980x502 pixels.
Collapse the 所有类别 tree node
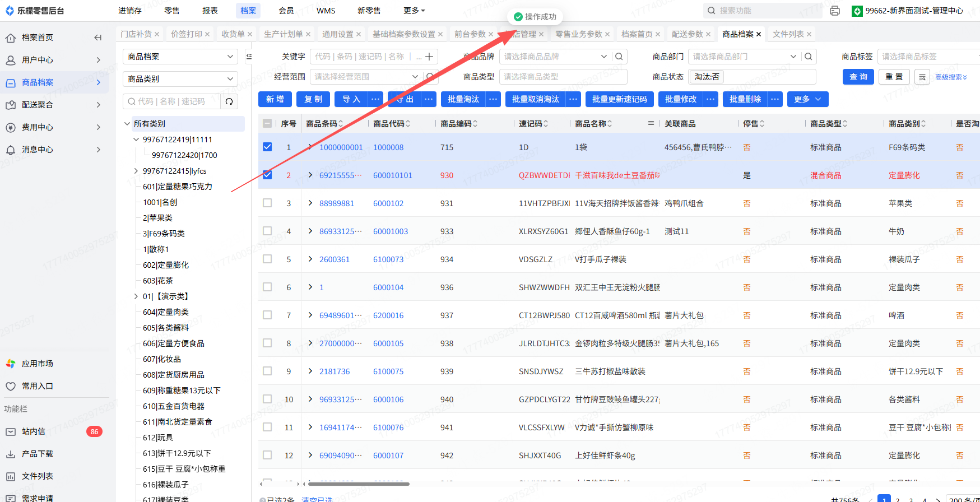(x=127, y=124)
